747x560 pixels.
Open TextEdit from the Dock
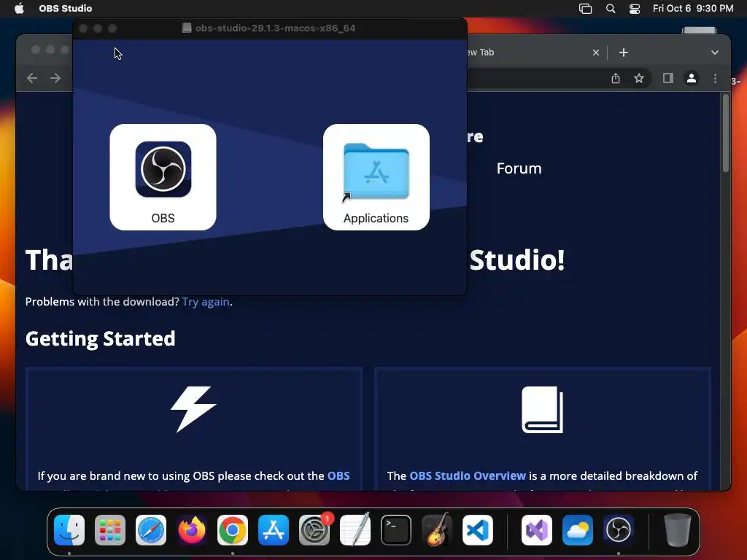tap(355, 529)
